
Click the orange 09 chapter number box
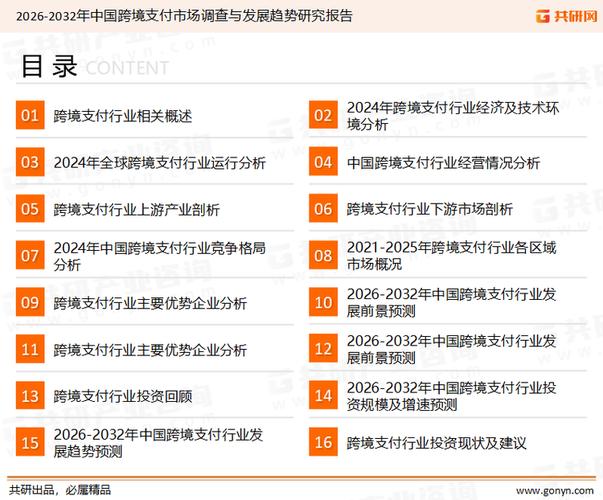[x=30, y=302]
